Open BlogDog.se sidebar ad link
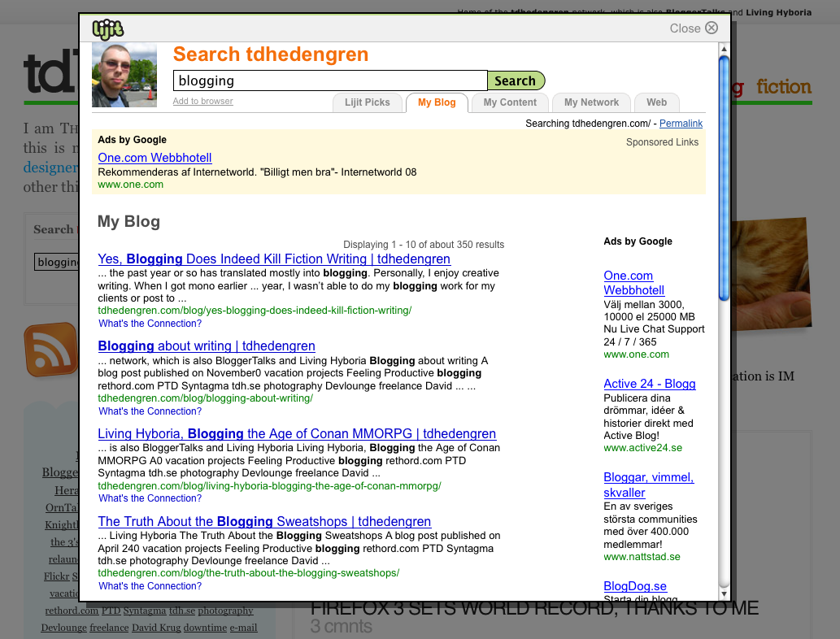 tap(635, 586)
